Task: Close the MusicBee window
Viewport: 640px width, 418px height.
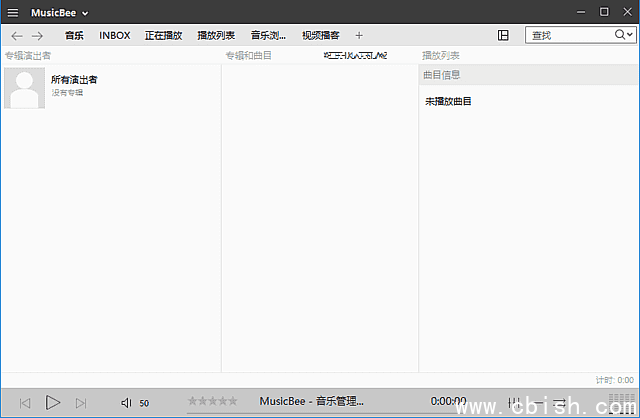Action: tap(627, 12)
